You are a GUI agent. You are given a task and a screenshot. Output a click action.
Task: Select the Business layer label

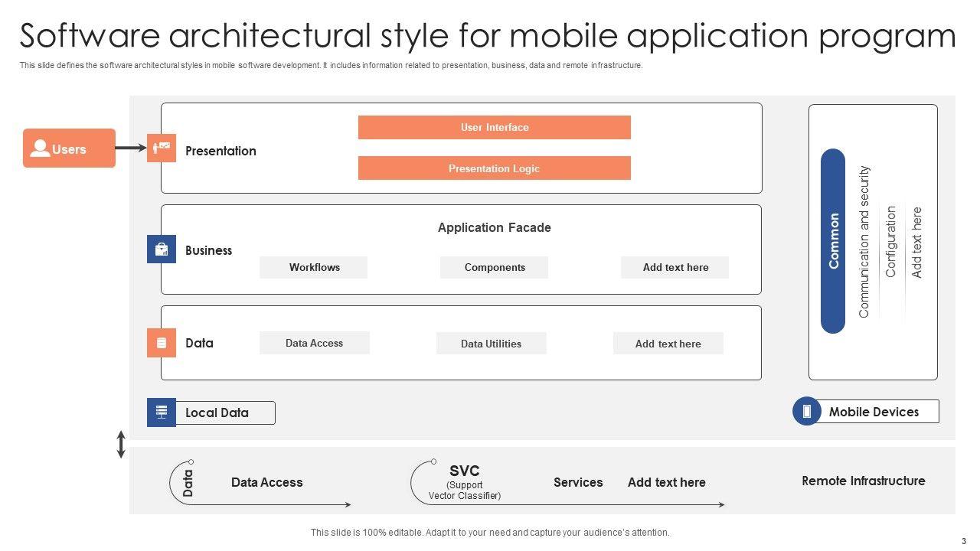click(x=208, y=250)
